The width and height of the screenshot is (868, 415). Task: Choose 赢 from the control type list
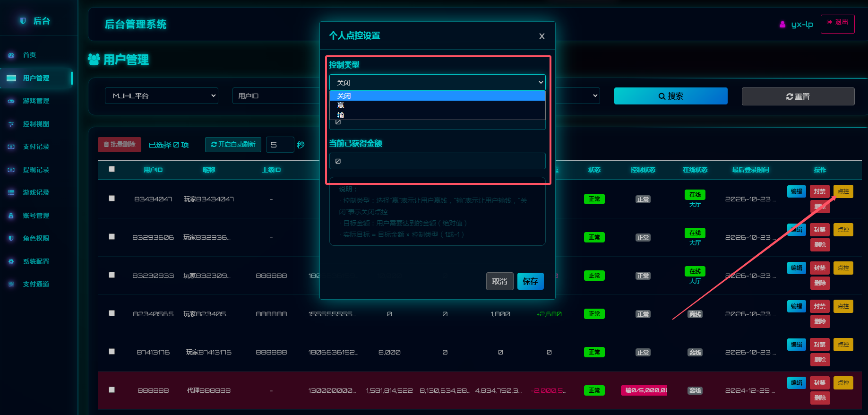[438, 105]
